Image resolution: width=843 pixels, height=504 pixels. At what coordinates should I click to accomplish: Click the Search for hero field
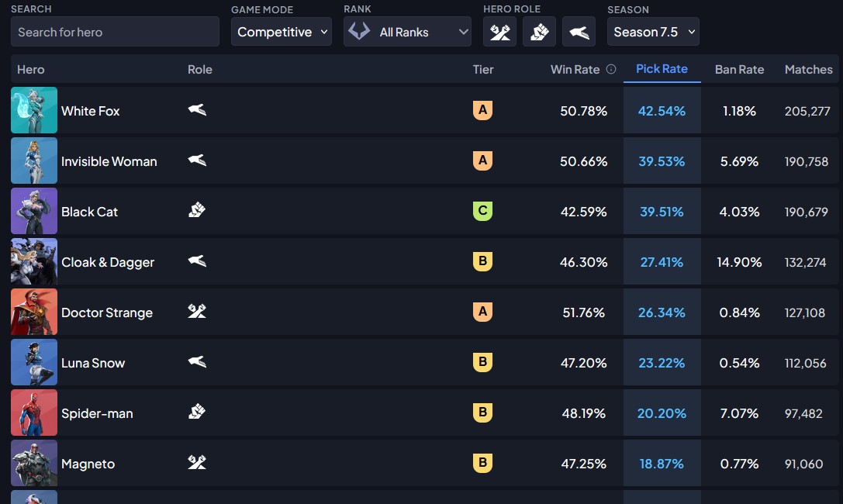click(115, 32)
